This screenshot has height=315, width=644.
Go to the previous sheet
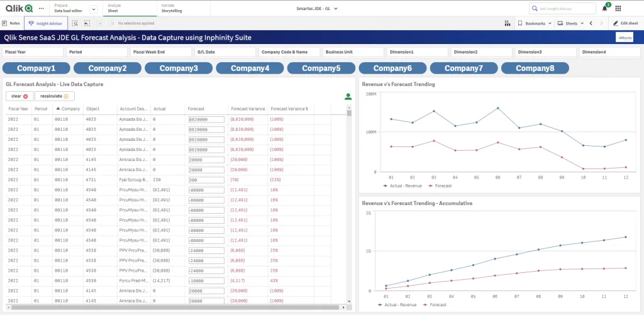point(591,23)
